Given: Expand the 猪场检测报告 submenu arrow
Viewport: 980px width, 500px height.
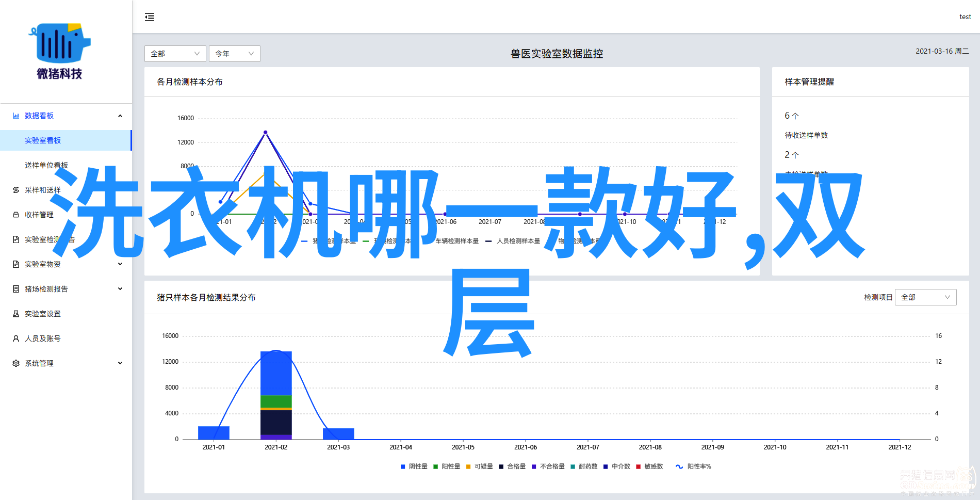Looking at the screenshot, I should click(120, 289).
